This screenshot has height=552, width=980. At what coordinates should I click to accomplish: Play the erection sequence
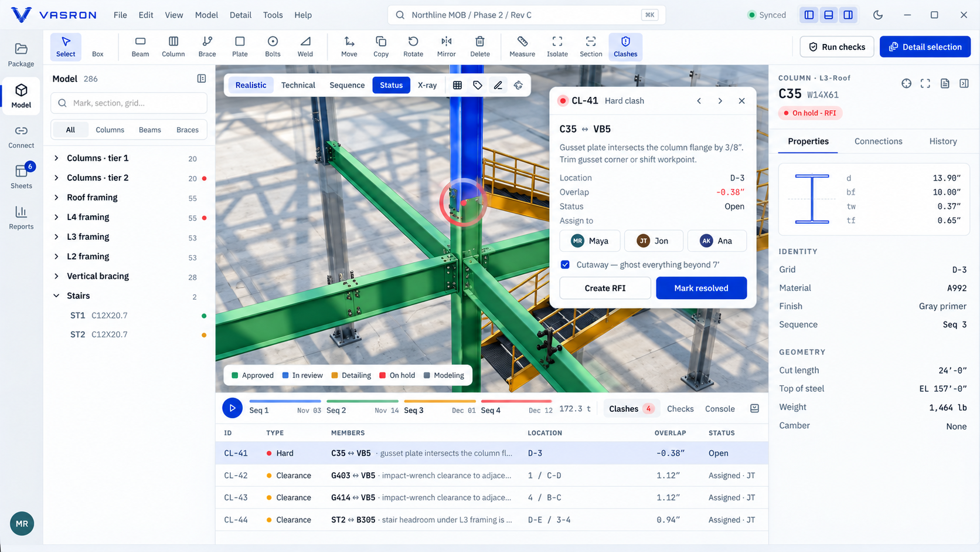click(x=232, y=408)
